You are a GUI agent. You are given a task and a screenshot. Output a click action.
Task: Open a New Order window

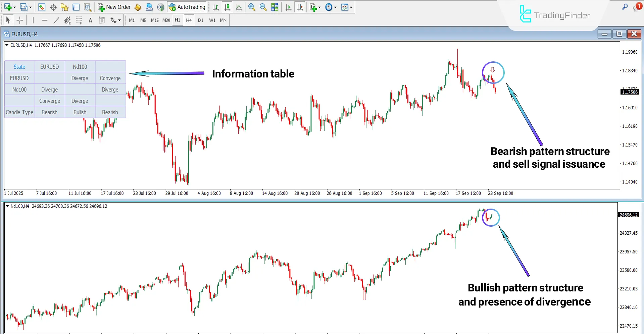(x=114, y=7)
